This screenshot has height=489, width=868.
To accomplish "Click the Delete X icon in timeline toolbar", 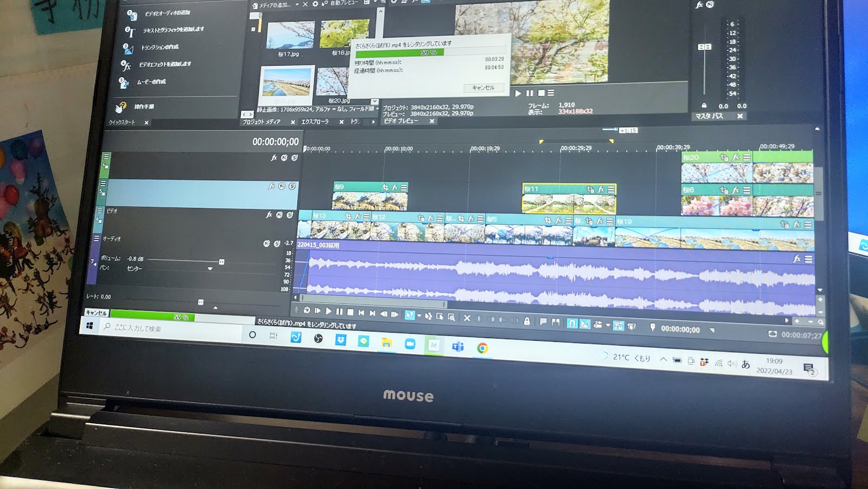I will click(x=467, y=318).
